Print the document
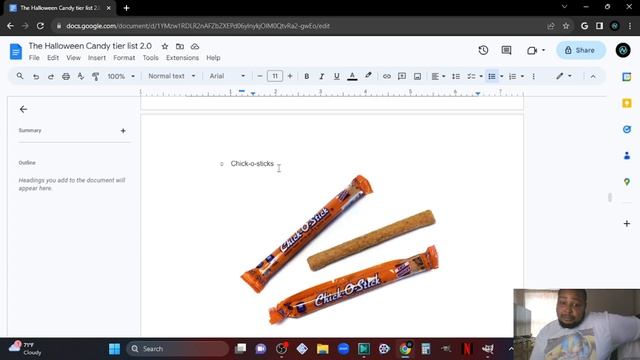This screenshot has width=640, height=360. [66, 76]
